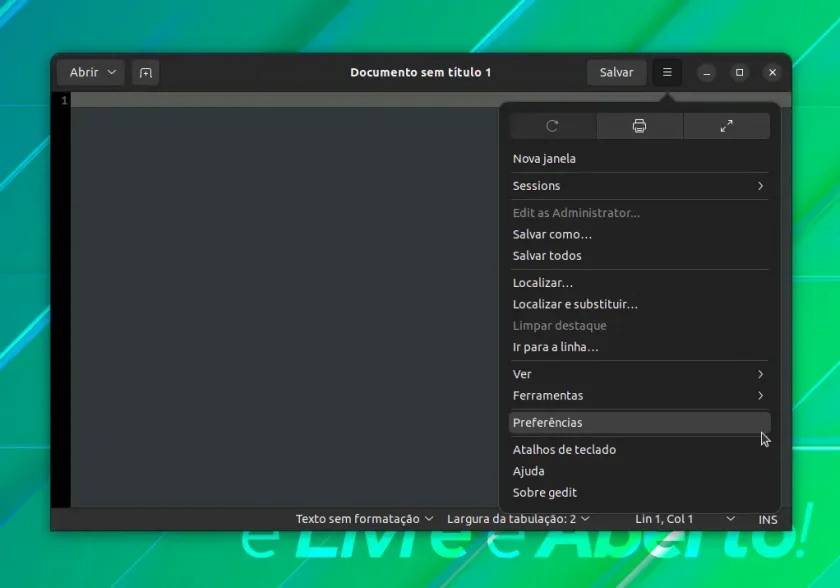
Task: Open the Lin 1, Col 1 position dropdown
Action: 685,519
